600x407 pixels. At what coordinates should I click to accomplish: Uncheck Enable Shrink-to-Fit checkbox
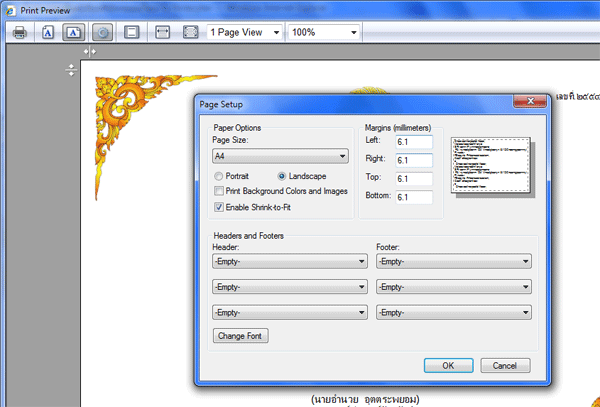220,207
